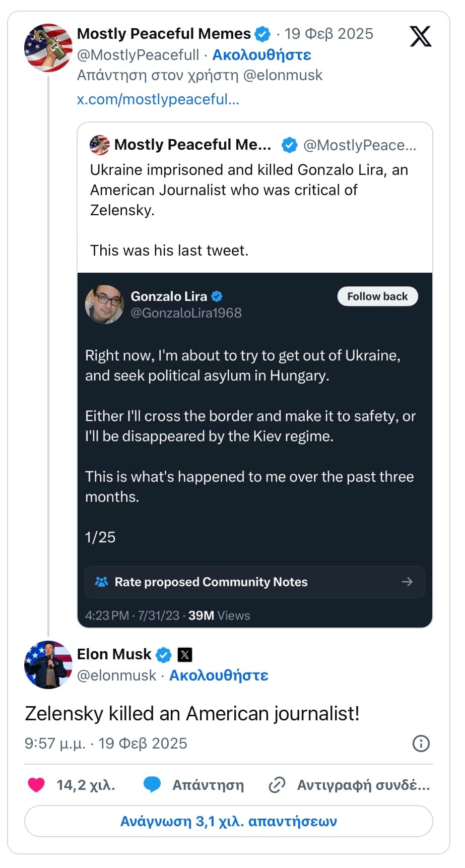Viewport: 465px width, 868px height.
Task: Click the copy link chain icon
Action: coord(277,785)
